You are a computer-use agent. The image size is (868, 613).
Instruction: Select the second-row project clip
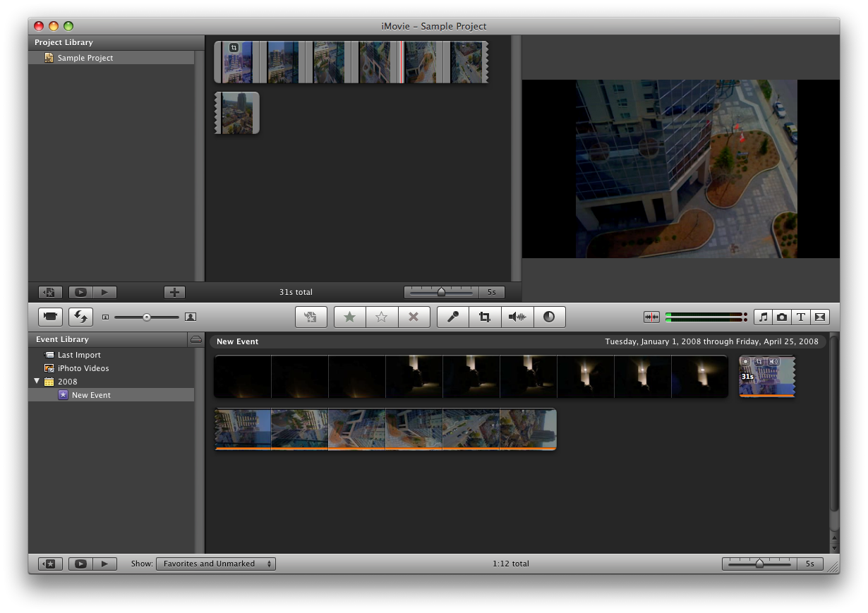tap(236, 113)
